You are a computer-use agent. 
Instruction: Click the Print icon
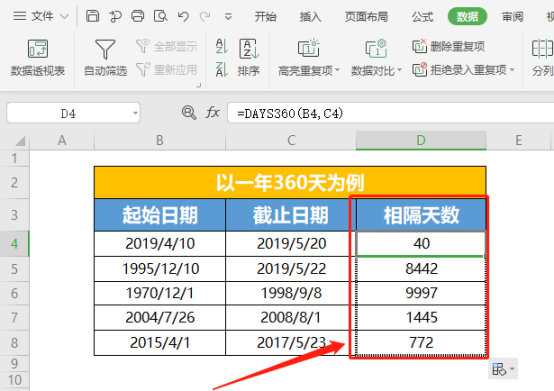[137, 16]
